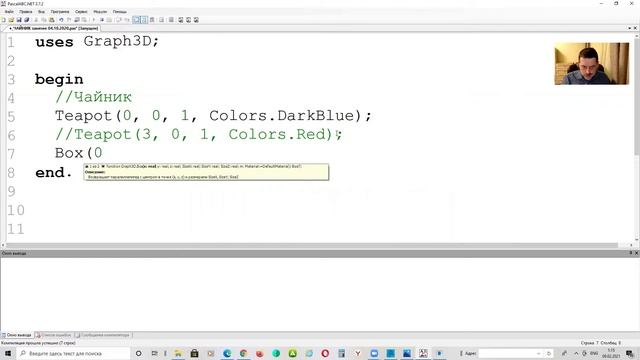Click the Windows taskbar search box

click(73, 353)
